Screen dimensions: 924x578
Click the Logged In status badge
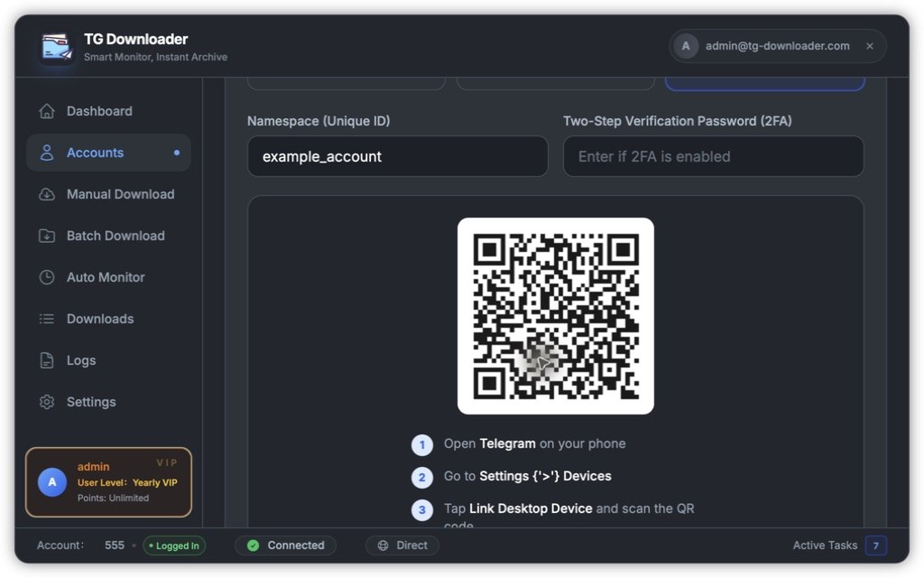click(174, 546)
